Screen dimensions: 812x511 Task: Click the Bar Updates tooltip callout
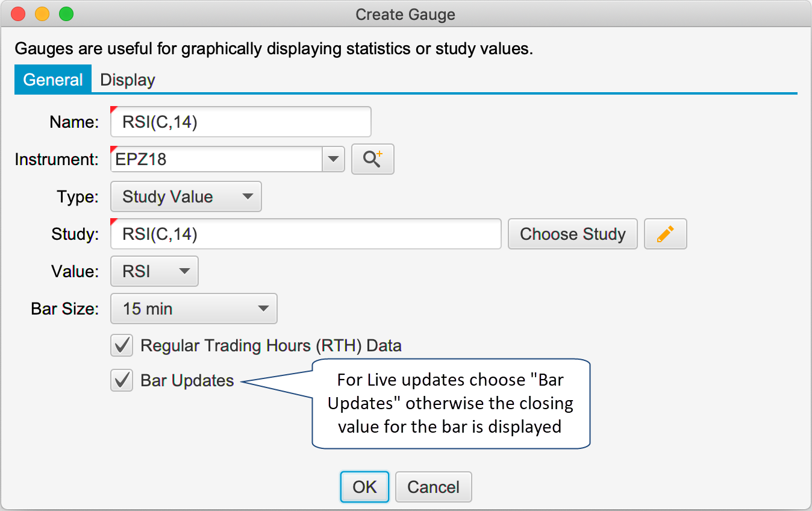click(450, 404)
